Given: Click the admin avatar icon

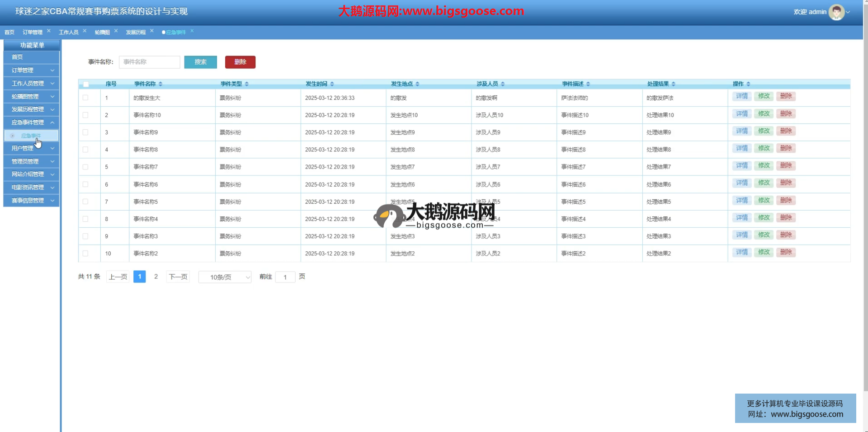Looking at the screenshot, I should (836, 12).
